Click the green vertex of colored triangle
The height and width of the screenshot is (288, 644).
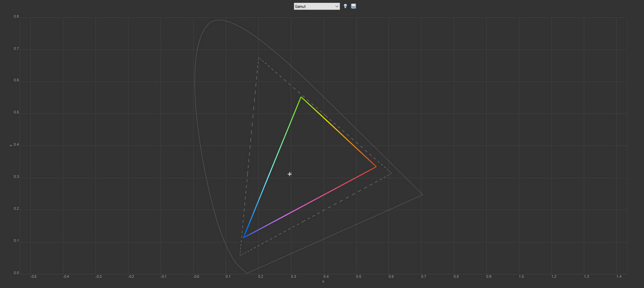(x=301, y=97)
